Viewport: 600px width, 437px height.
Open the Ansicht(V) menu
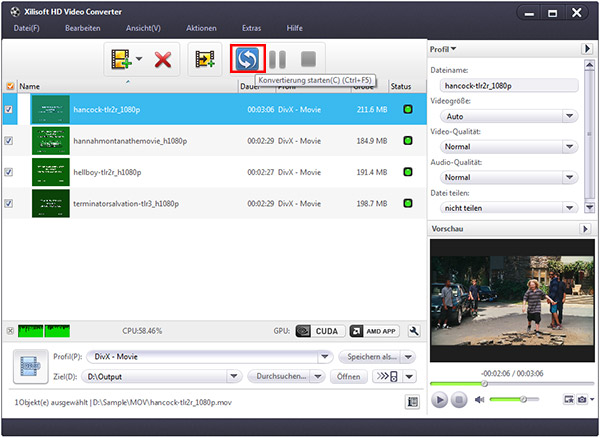143,28
